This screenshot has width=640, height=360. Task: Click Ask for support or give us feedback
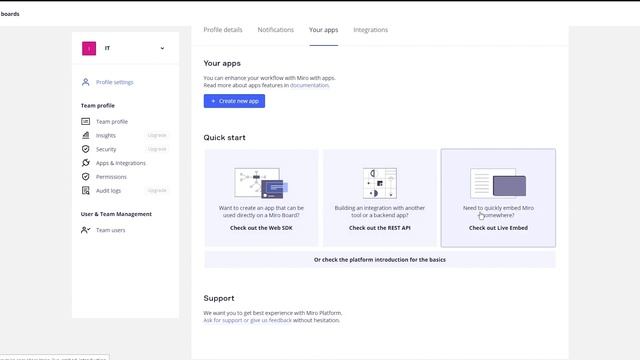247,320
